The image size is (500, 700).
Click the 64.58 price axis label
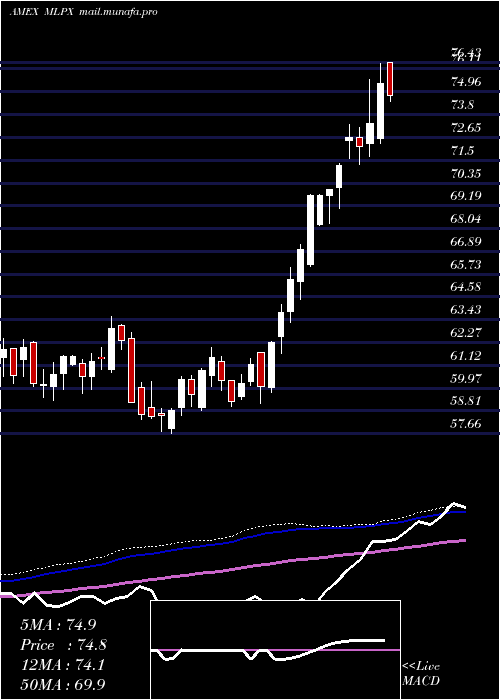[x=467, y=286]
